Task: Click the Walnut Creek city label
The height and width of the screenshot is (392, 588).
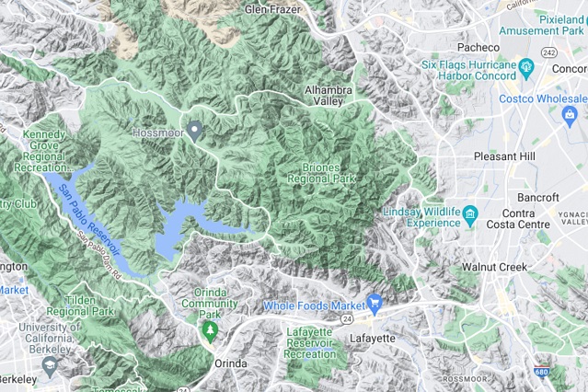Action: coord(494,267)
